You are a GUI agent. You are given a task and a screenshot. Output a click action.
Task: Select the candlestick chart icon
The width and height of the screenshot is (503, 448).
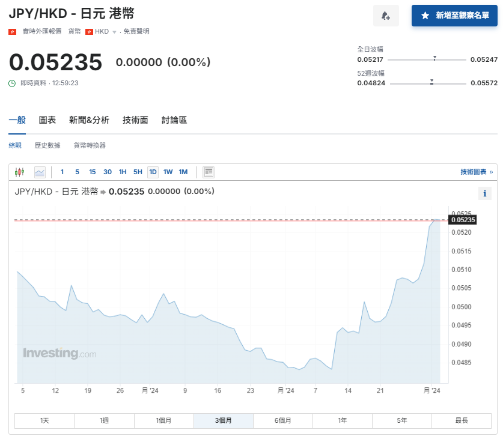tap(20, 172)
